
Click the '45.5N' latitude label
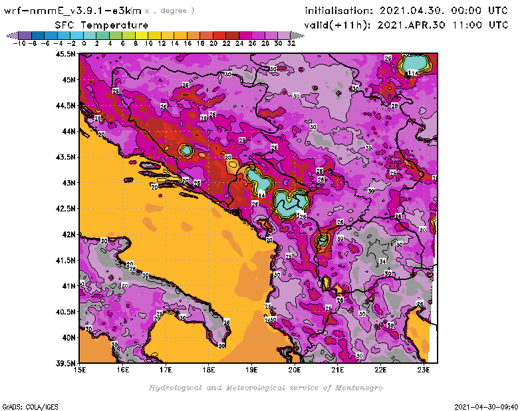click(x=65, y=54)
